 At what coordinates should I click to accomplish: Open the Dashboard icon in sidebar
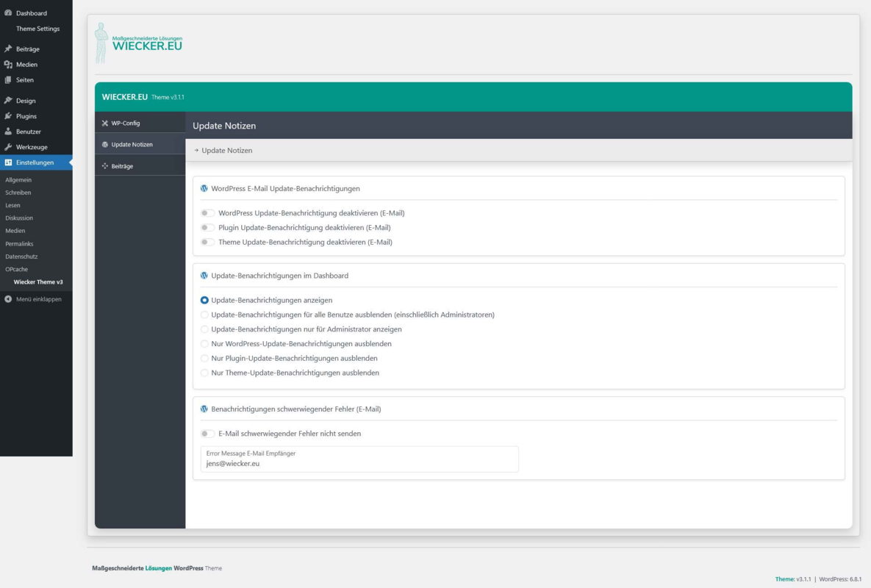click(x=8, y=12)
